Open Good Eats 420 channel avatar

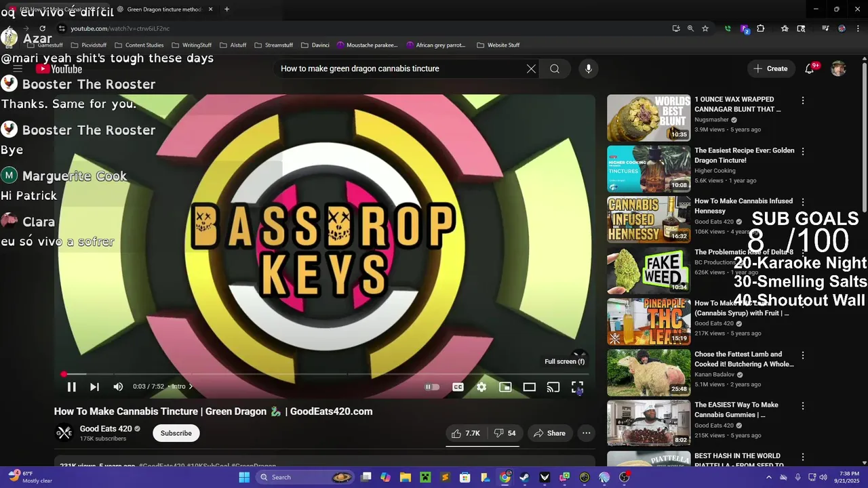tap(64, 433)
